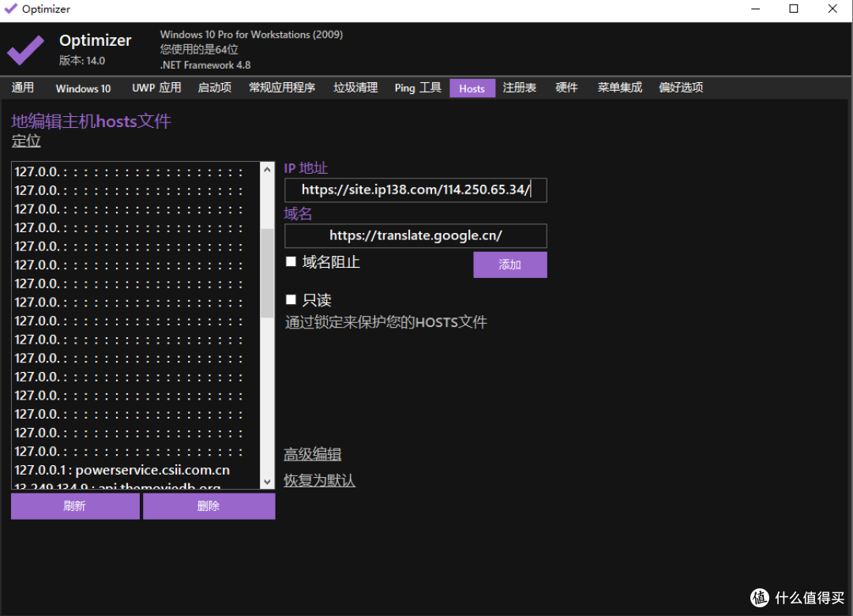Click the hosts list scrollbar thumb
The width and height of the screenshot is (853, 616).
267,273
